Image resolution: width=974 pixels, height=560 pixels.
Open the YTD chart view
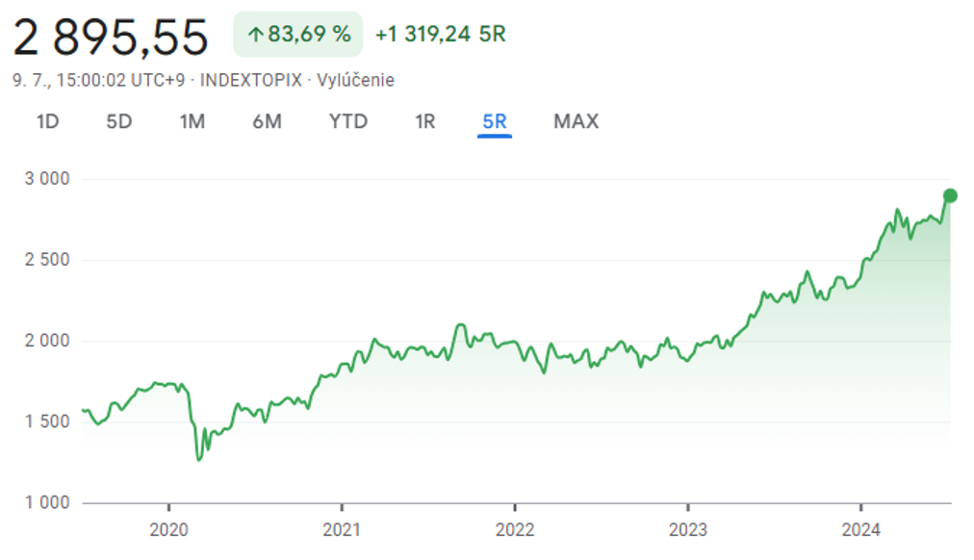tap(347, 121)
